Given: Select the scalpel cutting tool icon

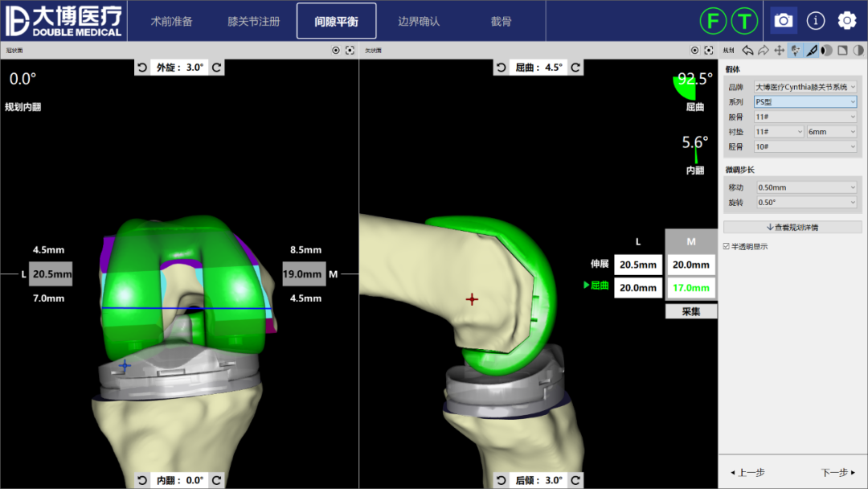Looking at the screenshot, I should (812, 51).
